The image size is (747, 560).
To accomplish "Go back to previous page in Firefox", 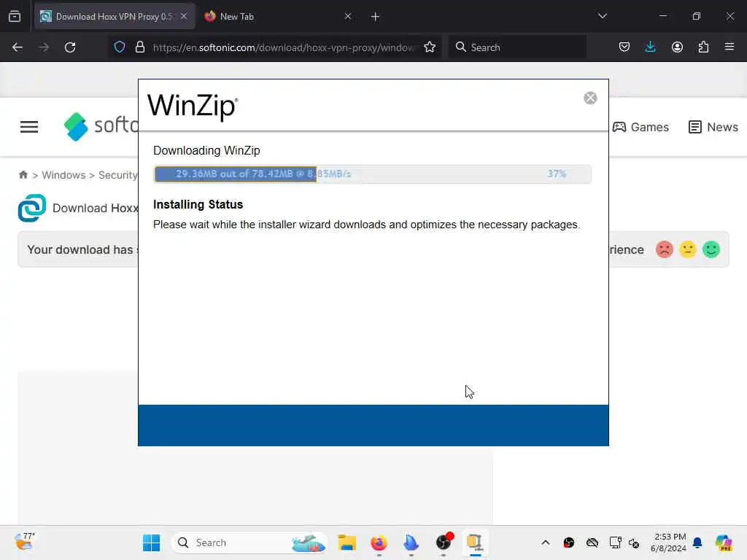I will [18, 47].
